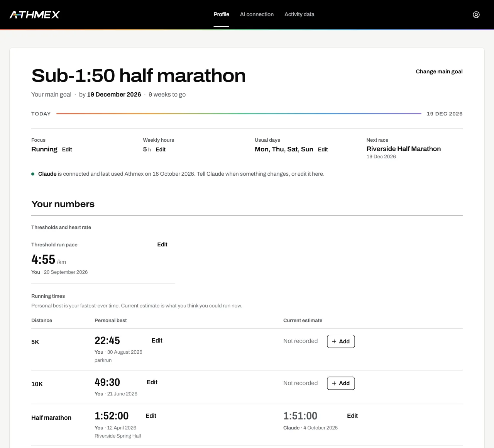Click the parkrun note under 5K
The height and width of the screenshot is (448, 494).
point(103,360)
